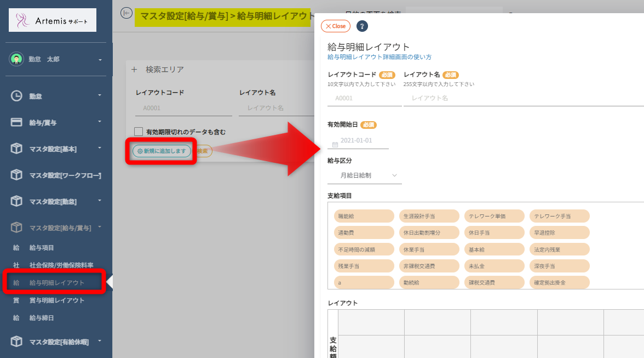Collapse sidebar using the arrow icon
Viewport: 644px width, 358px height.
click(126, 13)
